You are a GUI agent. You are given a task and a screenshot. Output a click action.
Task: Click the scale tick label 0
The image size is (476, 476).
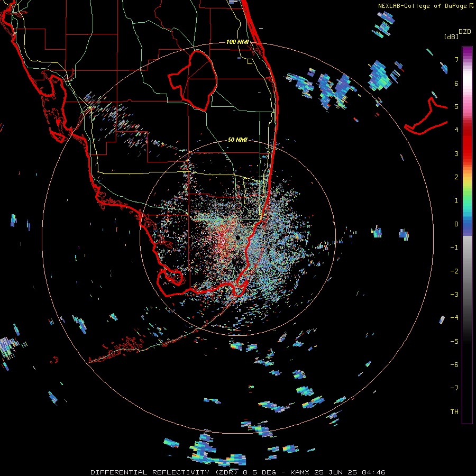click(456, 224)
